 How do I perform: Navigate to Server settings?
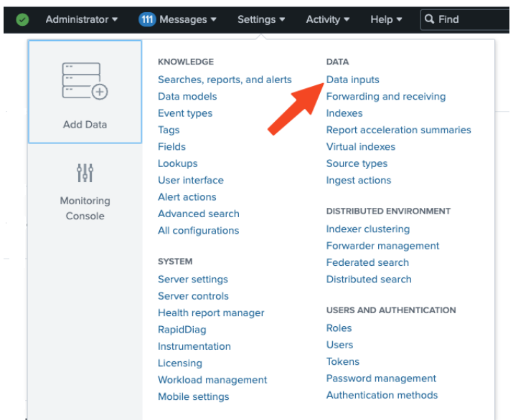(192, 279)
